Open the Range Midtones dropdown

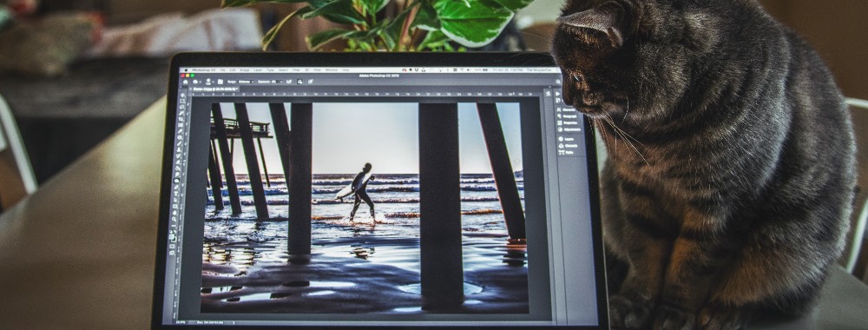click(246, 82)
